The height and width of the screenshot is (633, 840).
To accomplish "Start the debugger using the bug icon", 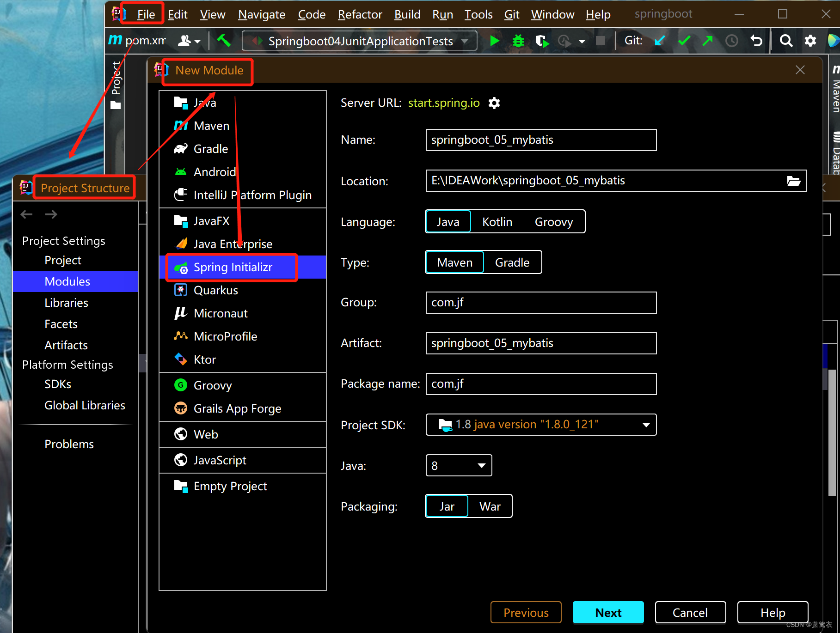I will [x=517, y=41].
